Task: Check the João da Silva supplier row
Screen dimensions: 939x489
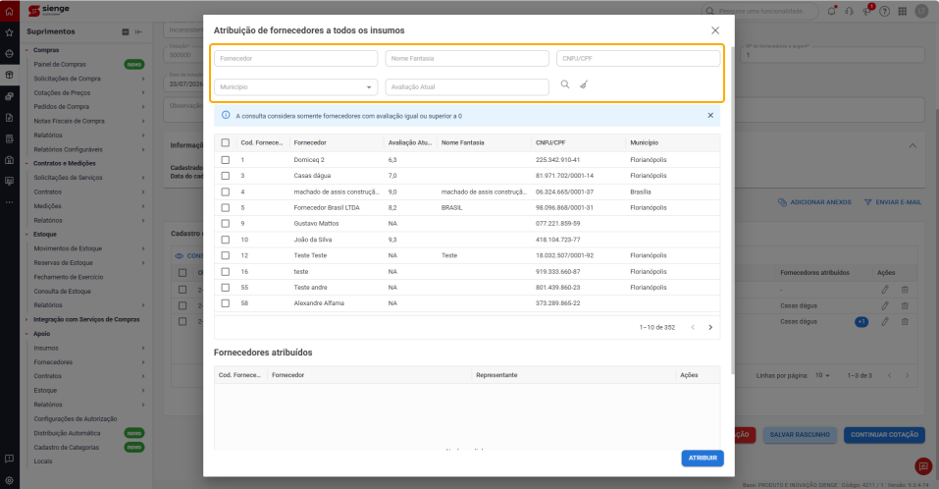Action: (225, 239)
